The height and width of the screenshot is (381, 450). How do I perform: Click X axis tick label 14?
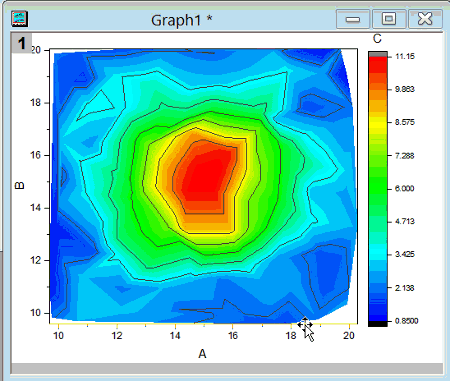[175, 335]
